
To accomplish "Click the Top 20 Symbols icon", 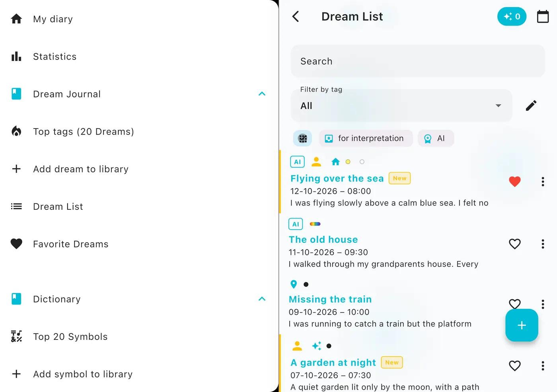I will pos(16,337).
